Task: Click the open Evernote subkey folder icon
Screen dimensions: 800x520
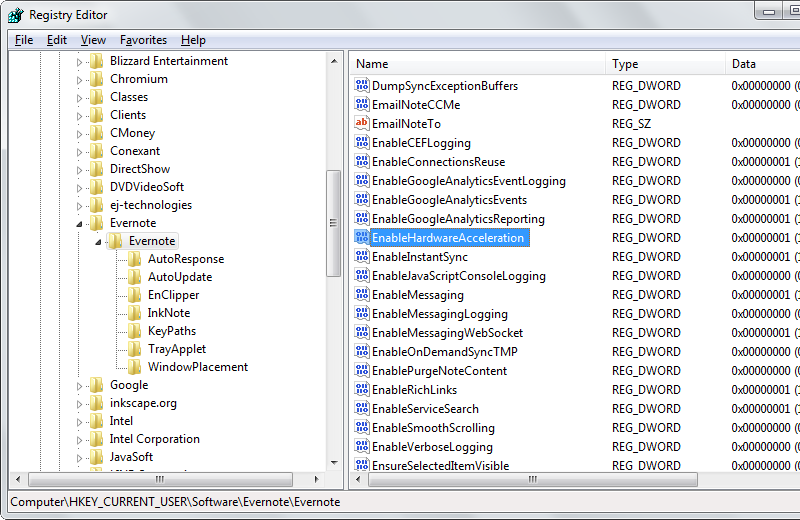Action: (115, 241)
